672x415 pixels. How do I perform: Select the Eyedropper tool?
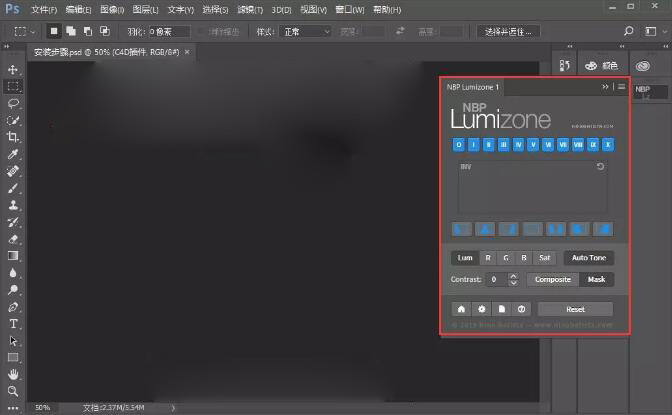pos(13,154)
